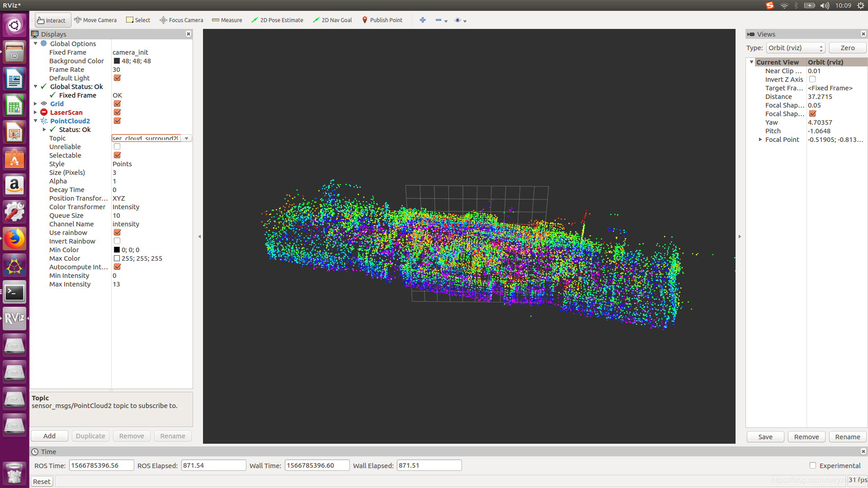Enable the Unreliable checkbox
The image size is (868, 488).
point(117,147)
